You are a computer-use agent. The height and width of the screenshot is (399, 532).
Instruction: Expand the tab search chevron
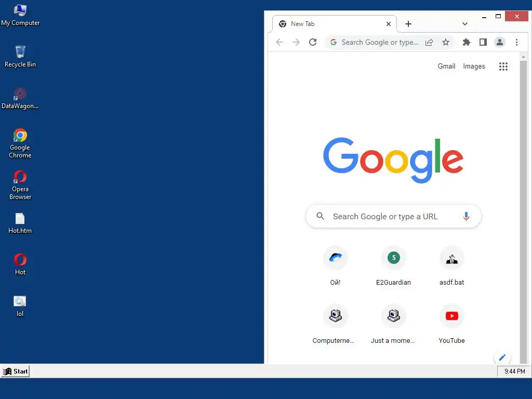click(465, 24)
